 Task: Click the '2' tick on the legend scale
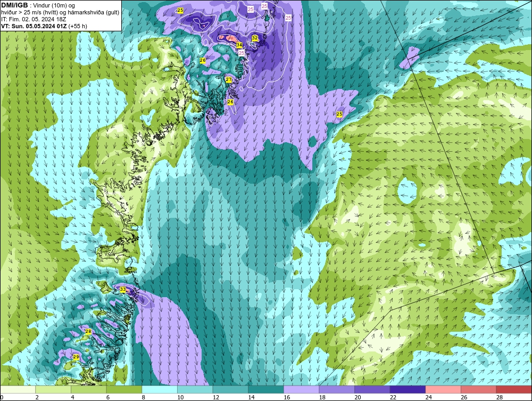(37, 397)
